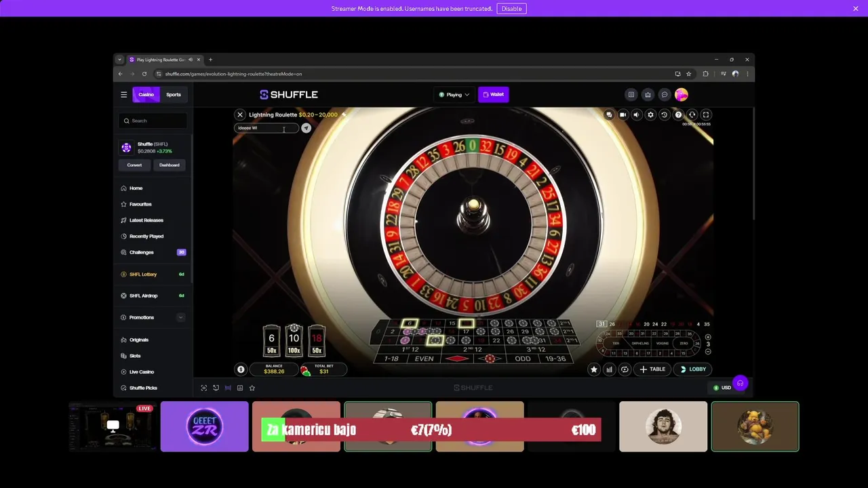The image size is (868, 488).
Task: Open the SHFL Dashboard button
Action: tap(170, 165)
